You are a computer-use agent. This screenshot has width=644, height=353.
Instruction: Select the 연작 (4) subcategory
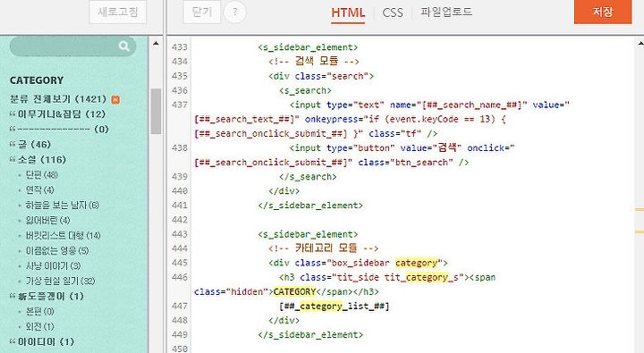pos(40,190)
